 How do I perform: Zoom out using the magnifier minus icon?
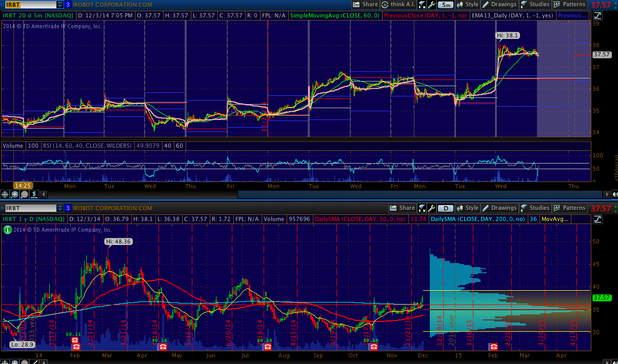tap(24, 194)
